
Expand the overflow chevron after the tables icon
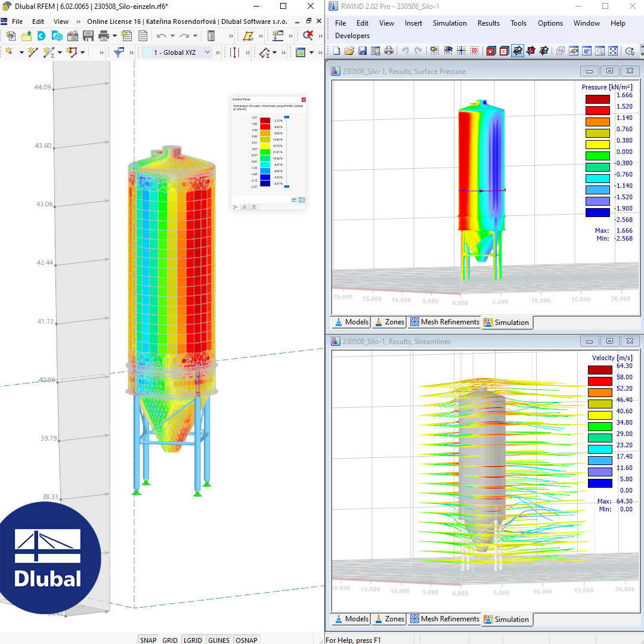tap(231, 36)
